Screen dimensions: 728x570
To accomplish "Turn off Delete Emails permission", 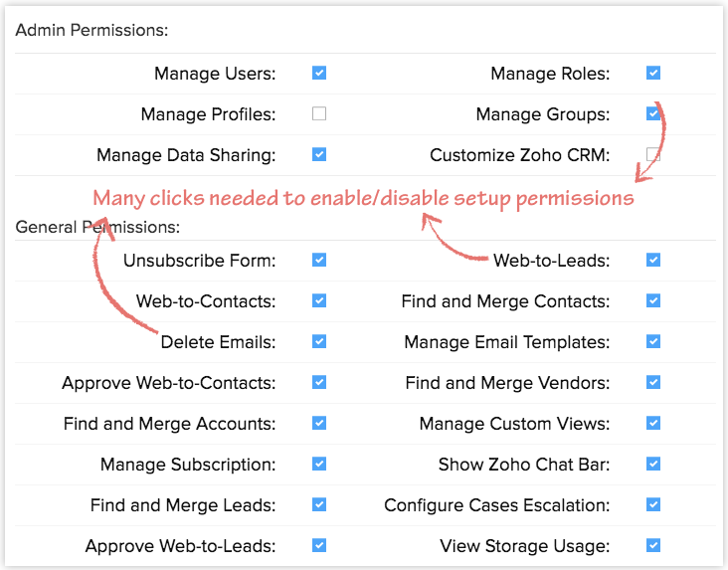I will coord(319,341).
